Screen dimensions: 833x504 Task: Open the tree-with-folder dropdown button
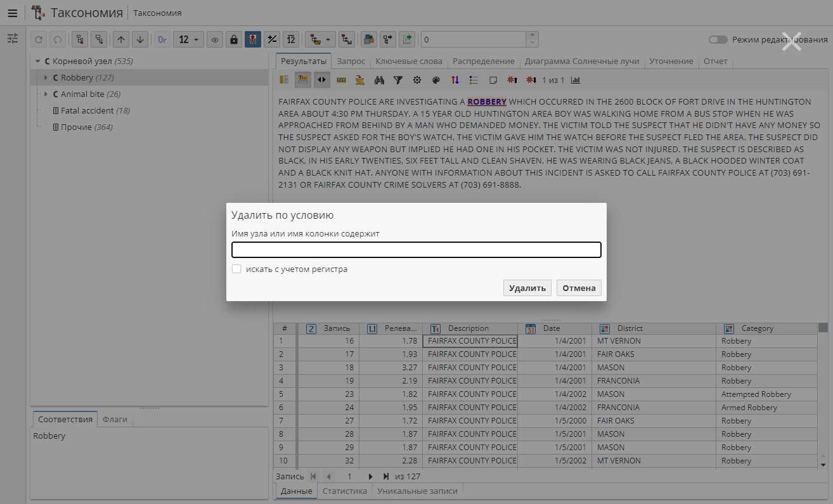pyautogui.click(x=320, y=39)
